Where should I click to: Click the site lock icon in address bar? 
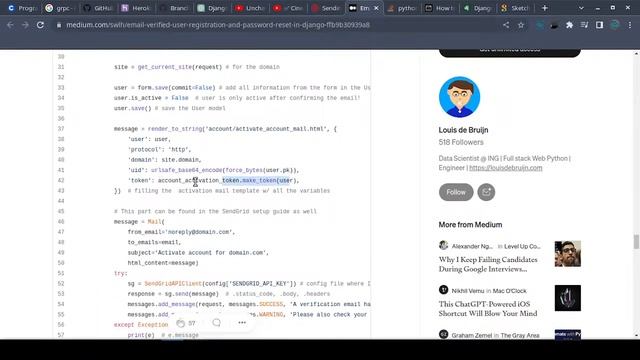point(59,25)
